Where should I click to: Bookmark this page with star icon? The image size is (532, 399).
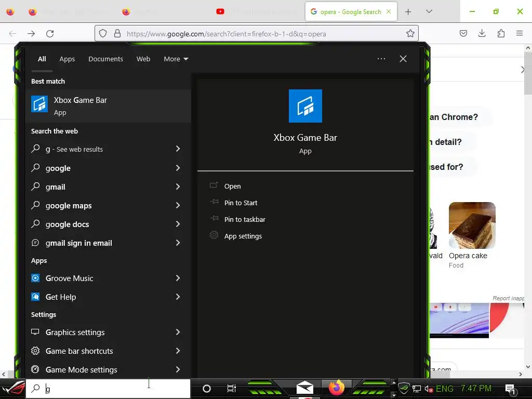point(410,33)
